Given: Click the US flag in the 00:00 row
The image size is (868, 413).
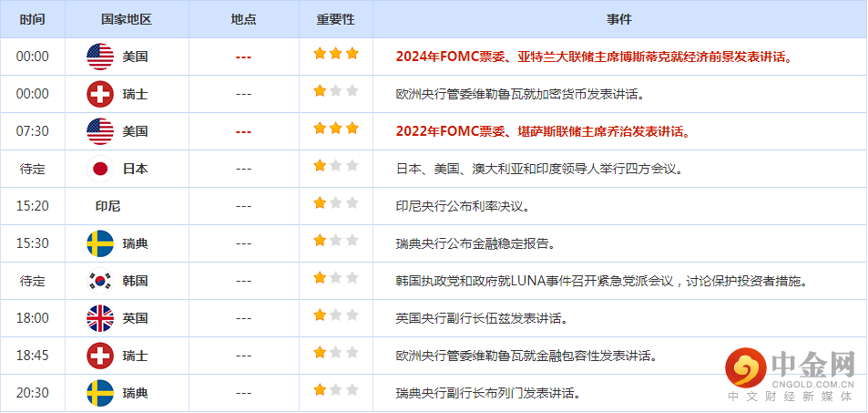Looking at the screenshot, I should [100, 57].
